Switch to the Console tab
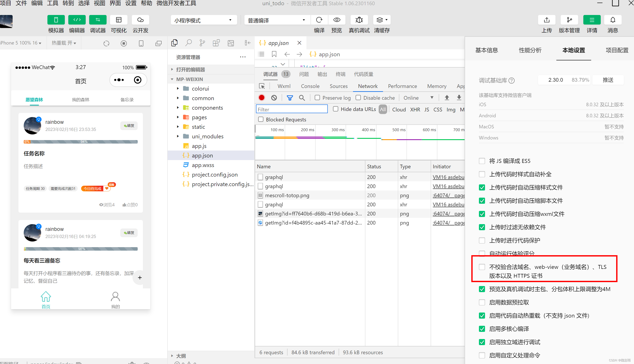634x364 pixels. (310, 86)
